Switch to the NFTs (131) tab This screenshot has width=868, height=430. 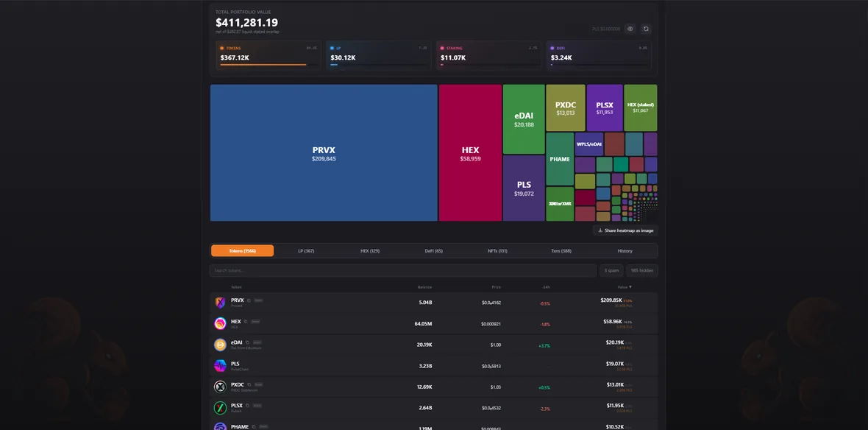click(x=497, y=251)
